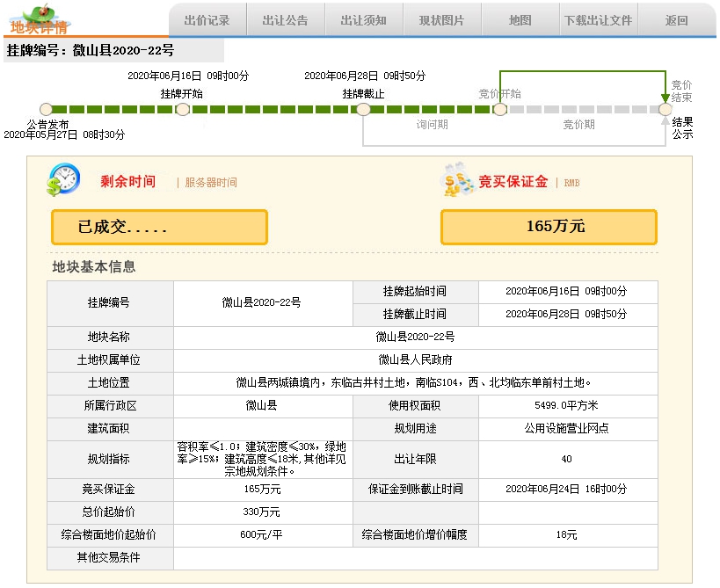Click 下载出让文件 to download documents
The image size is (720, 588).
click(x=599, y=19)
